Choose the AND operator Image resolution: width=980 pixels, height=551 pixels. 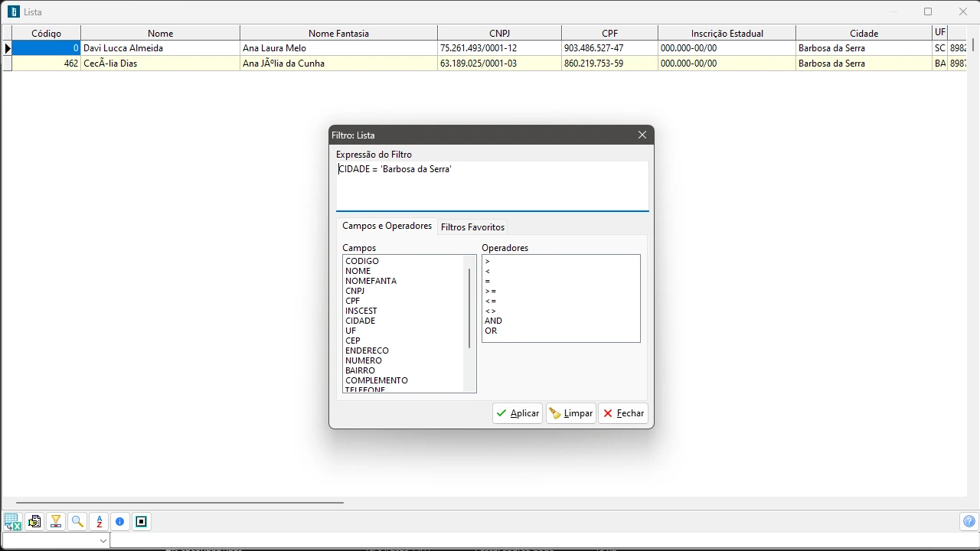(x=493, y=321)
